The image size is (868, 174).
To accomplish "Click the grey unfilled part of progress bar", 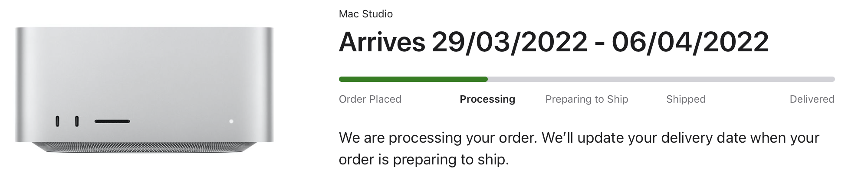I will point(660,79).
